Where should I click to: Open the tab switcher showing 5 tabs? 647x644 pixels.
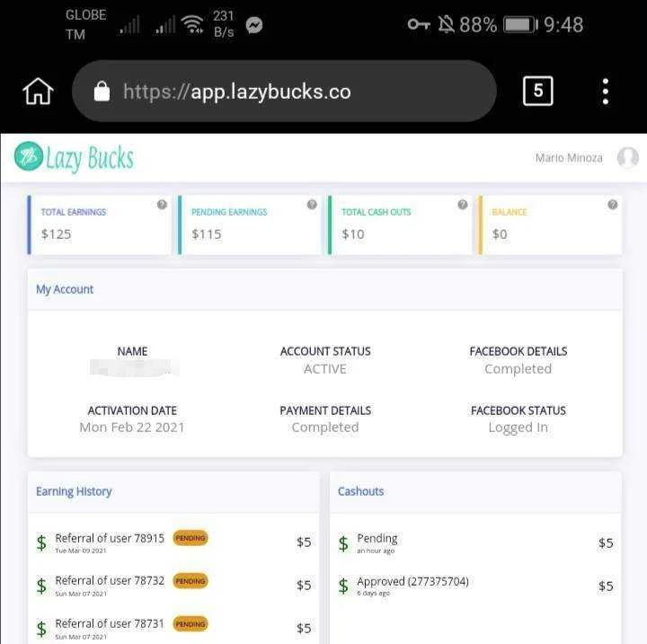point(537,91)
